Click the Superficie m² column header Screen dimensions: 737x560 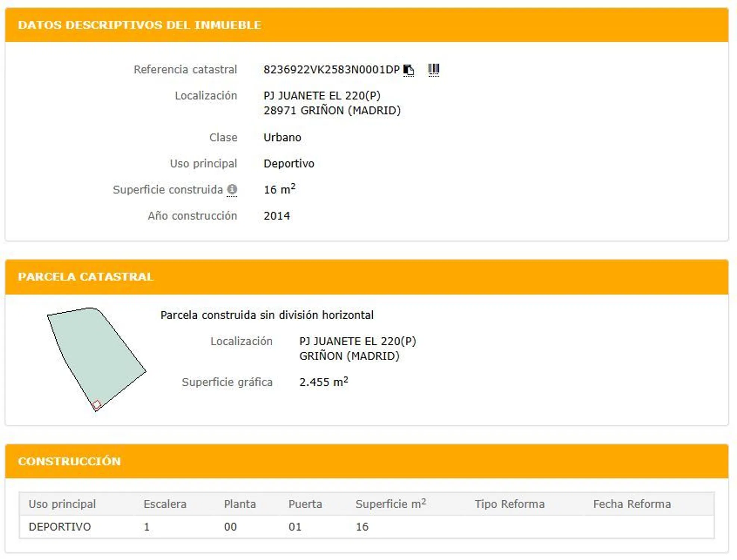tap(390, 504)
